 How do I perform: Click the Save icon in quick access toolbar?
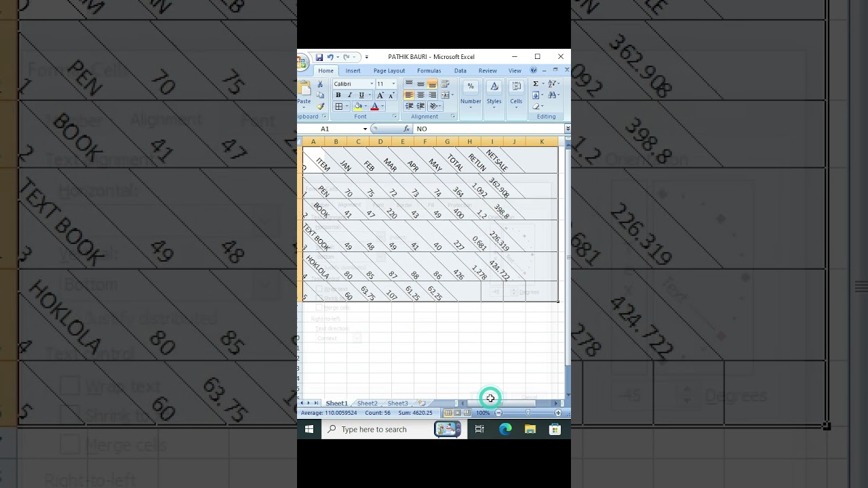click(319, 58)
